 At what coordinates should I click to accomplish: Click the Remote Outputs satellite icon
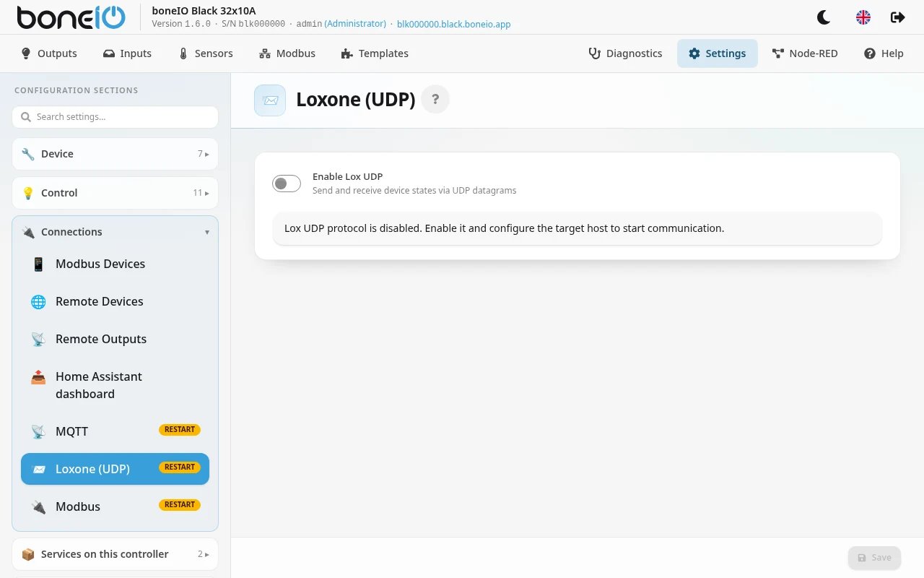pyautogui.click(x=38, y=339)
